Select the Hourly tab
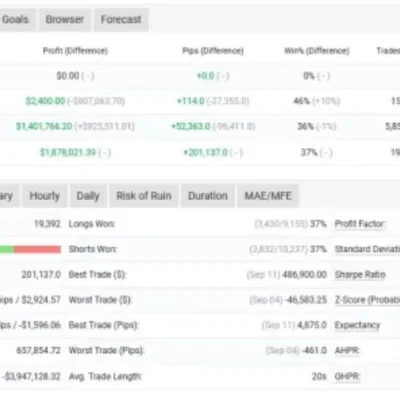 pyautogui.click(x=45, y=196)
